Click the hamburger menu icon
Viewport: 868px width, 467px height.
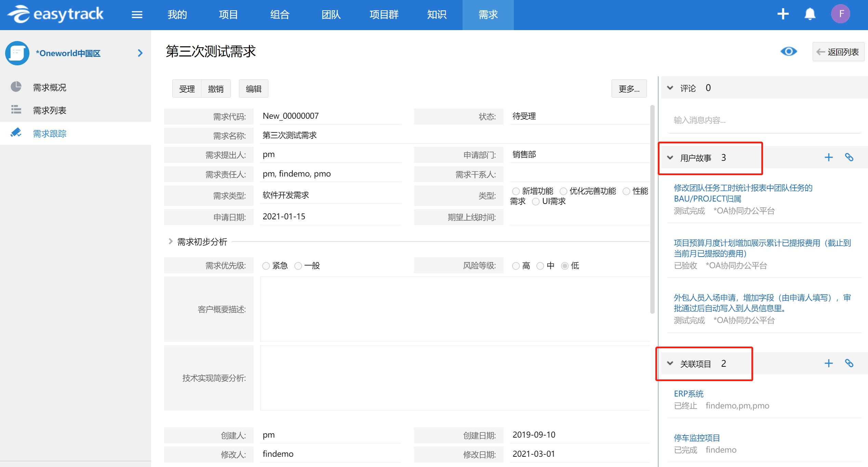(137, 15)
